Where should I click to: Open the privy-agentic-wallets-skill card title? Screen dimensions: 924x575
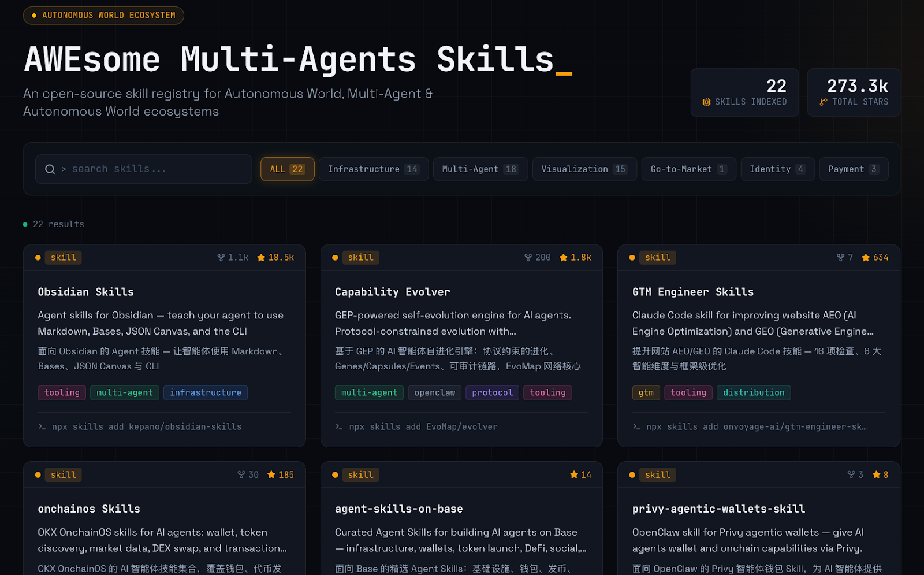click(x=719, y=509)
